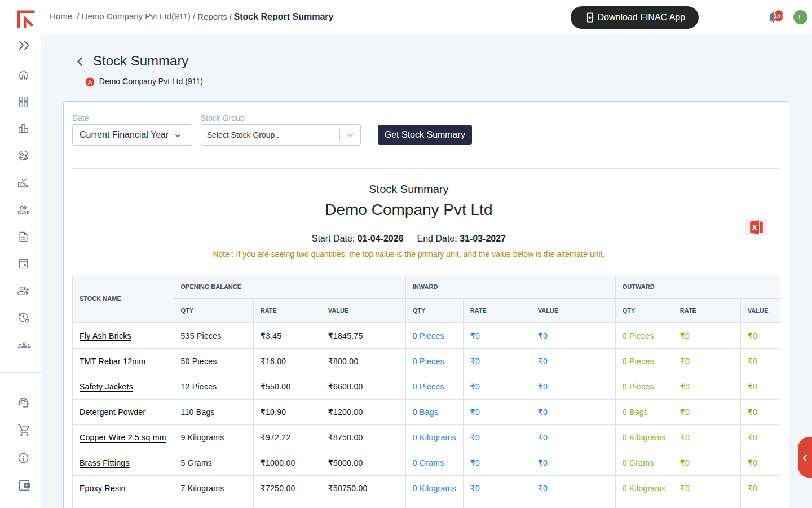The height and width of the screenshot is (508, 812).
Task: Open notifications bell with 187 badge
Action: [775, 17]
